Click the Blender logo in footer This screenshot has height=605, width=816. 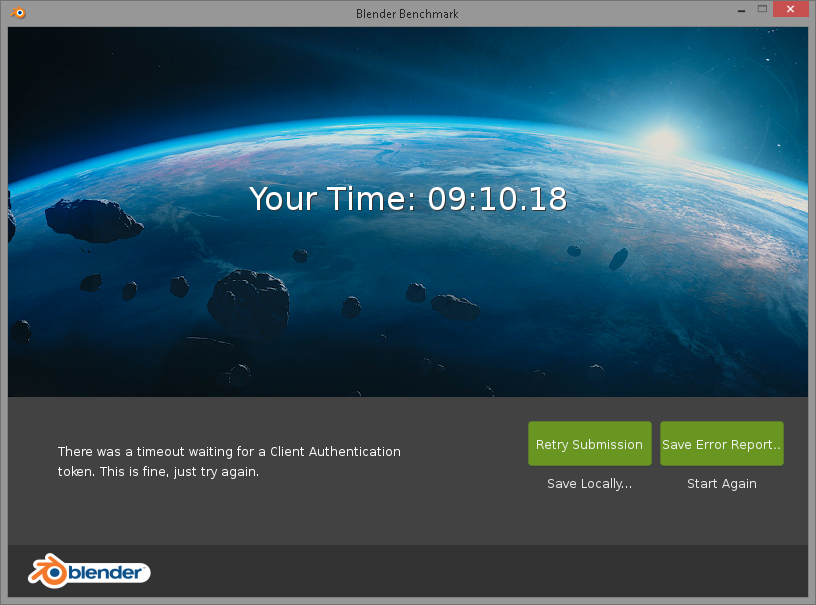(x=89, y=571)
